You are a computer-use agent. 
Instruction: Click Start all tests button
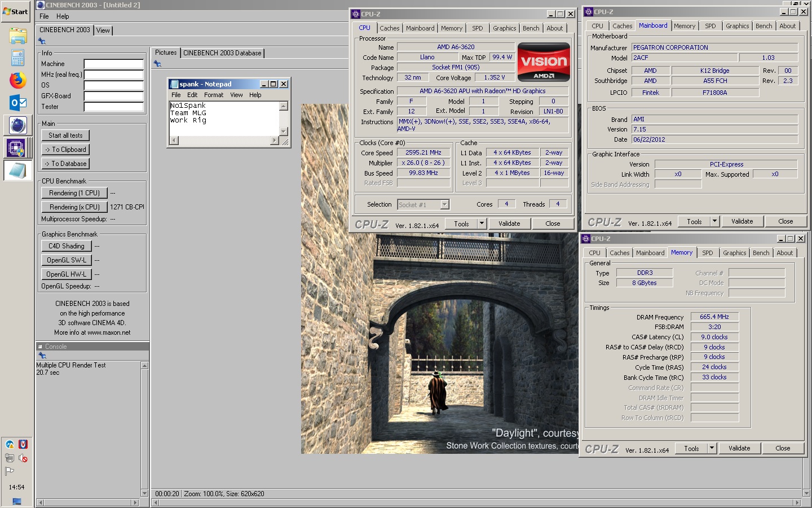point(65,135)
